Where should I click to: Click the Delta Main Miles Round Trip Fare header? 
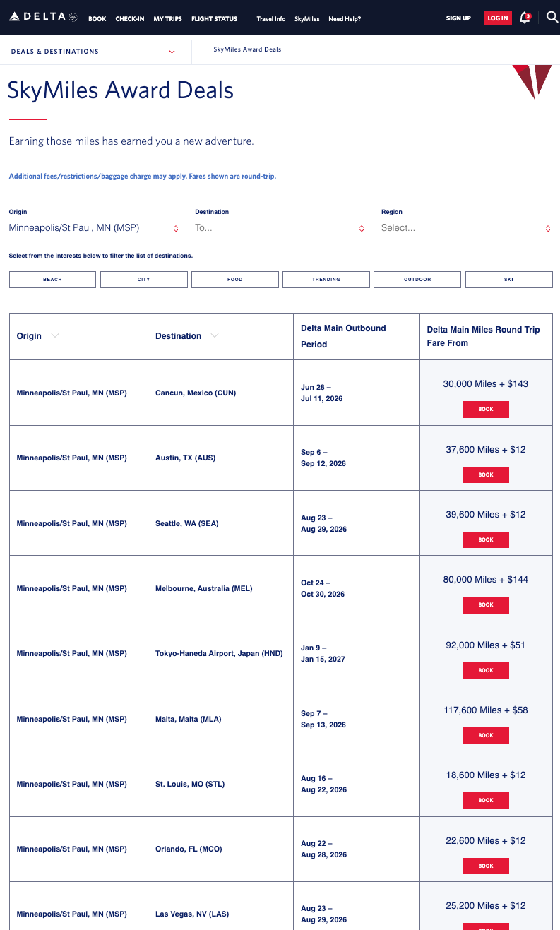pyautogui.click(x=484, y=336)
